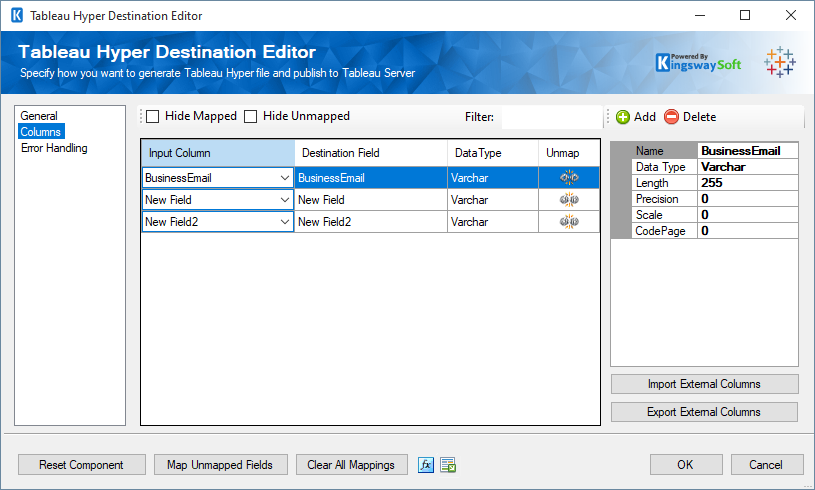Screen dimensions: 815x490
Task: Enable the Hide Unmapped checkbox
Action: [251, 116]
